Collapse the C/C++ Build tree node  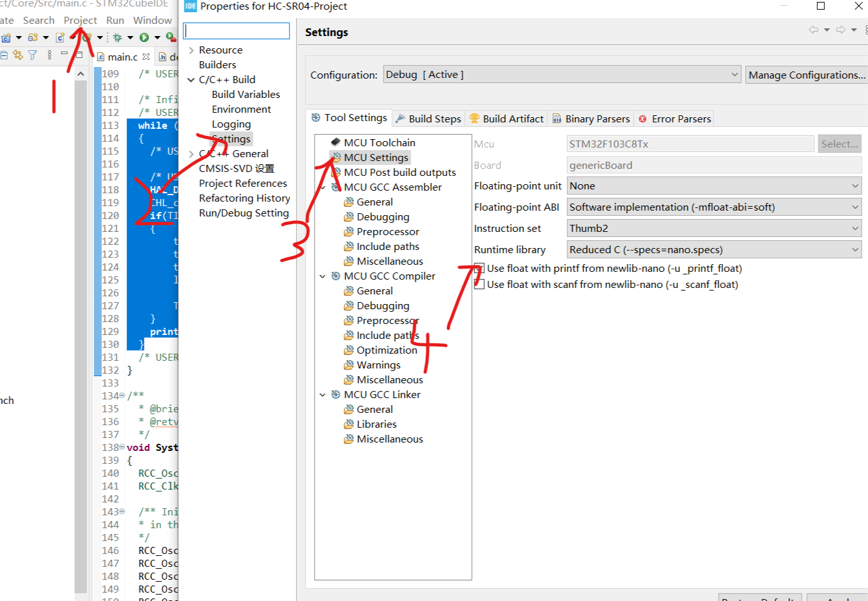191,80
